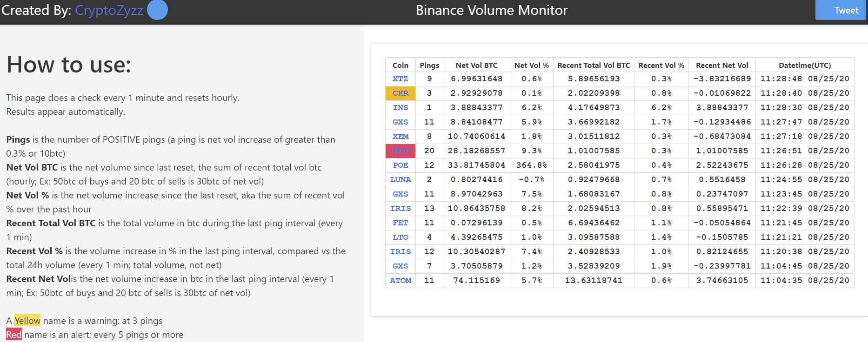Select the 74.115169 Net Vol BTC cell
Viewport: 868px width, 342px height.
(x=476, y=281)
